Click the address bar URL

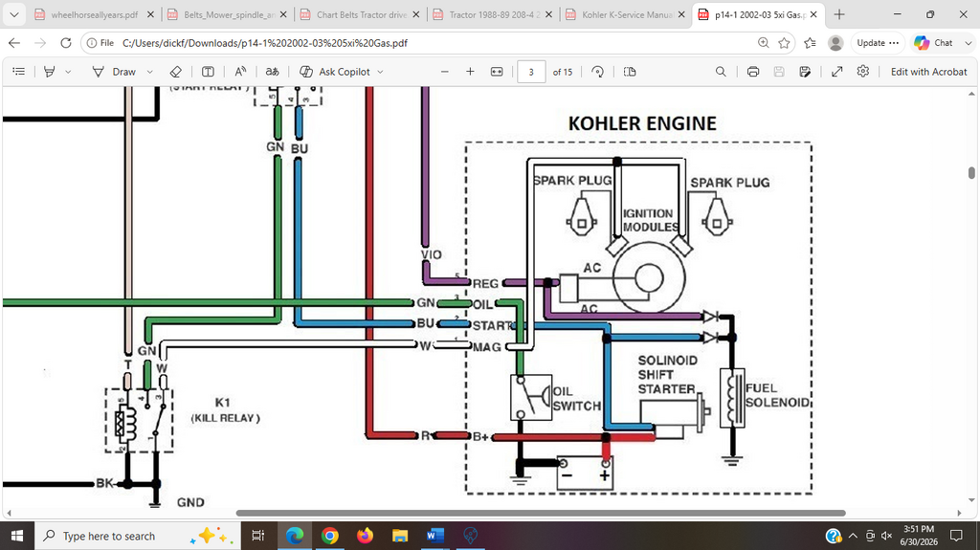pos(265,43)
